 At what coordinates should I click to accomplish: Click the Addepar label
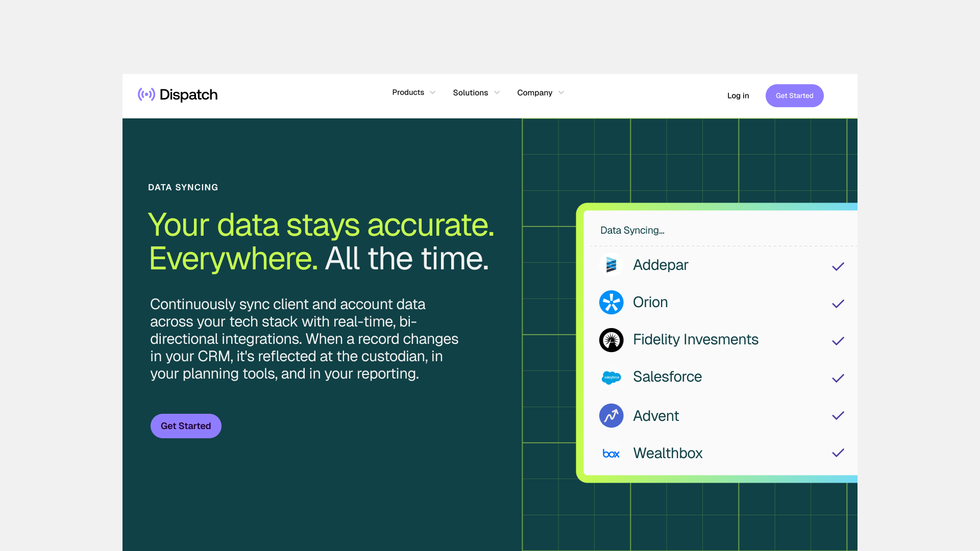point(660,265)
